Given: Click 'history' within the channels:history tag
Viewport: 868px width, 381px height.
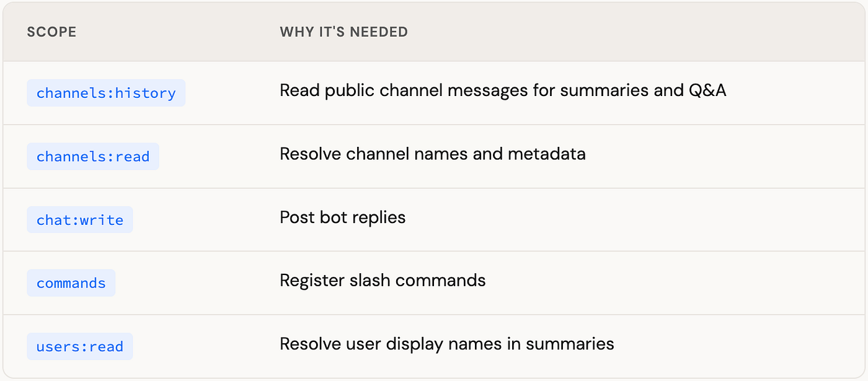Looking at the screenshot, I should point(145,94).
